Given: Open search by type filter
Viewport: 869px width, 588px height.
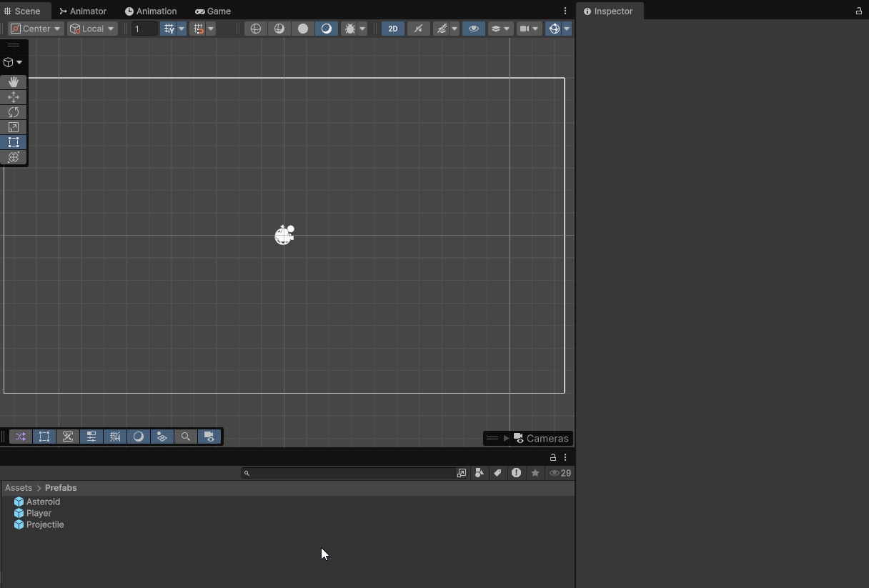Looking at the screenshot, I should point(480,473).
